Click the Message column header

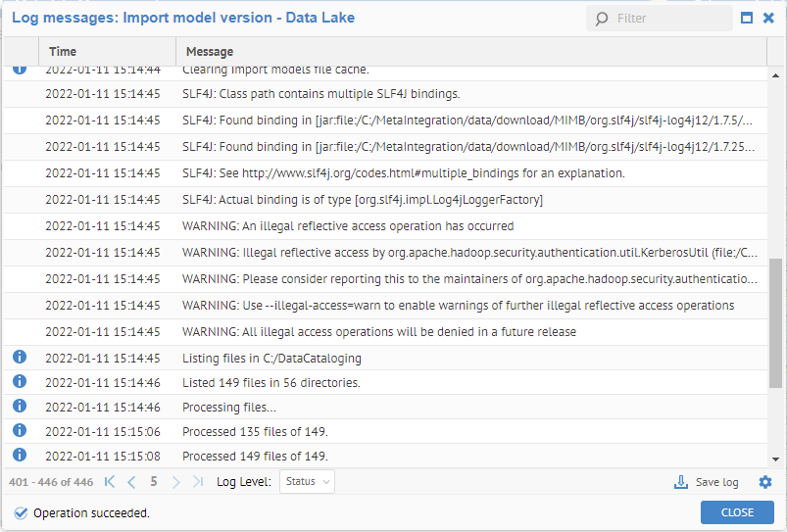tap(210, 52)
